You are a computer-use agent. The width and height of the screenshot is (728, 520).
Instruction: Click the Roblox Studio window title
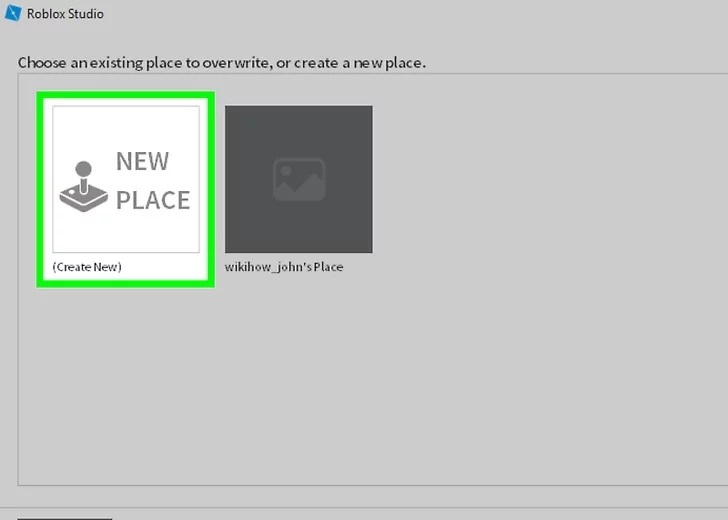[x=65, y=14]
